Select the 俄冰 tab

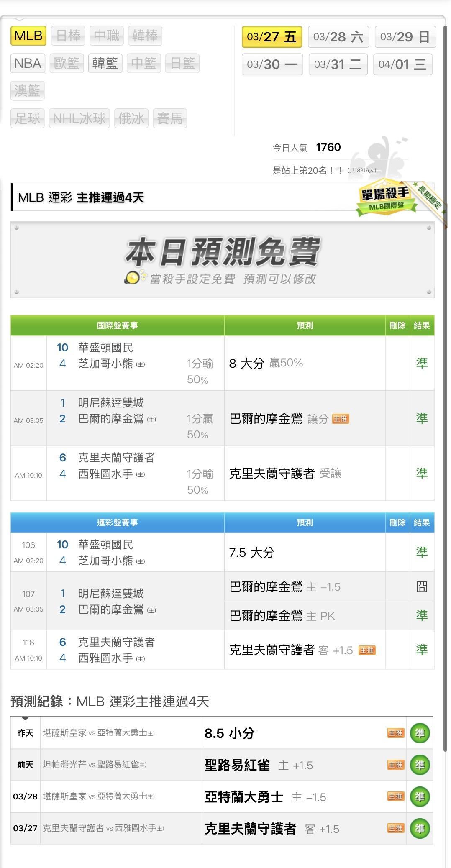click(131, 118)
